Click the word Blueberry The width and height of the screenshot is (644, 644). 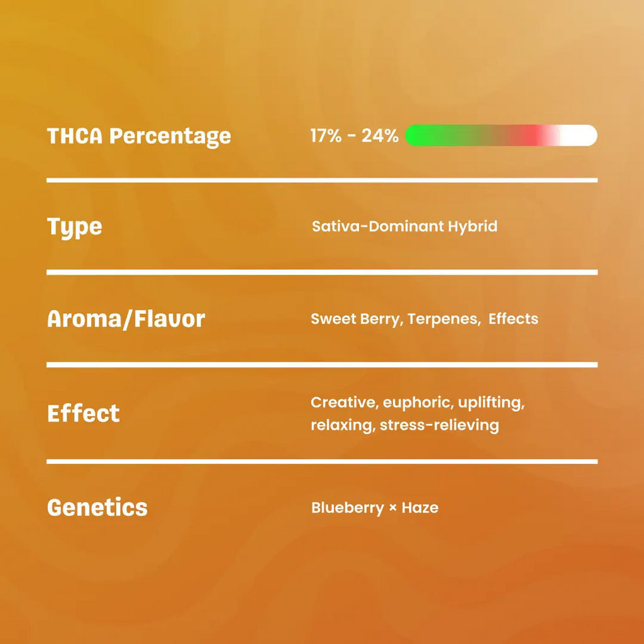tap(347, 508)
